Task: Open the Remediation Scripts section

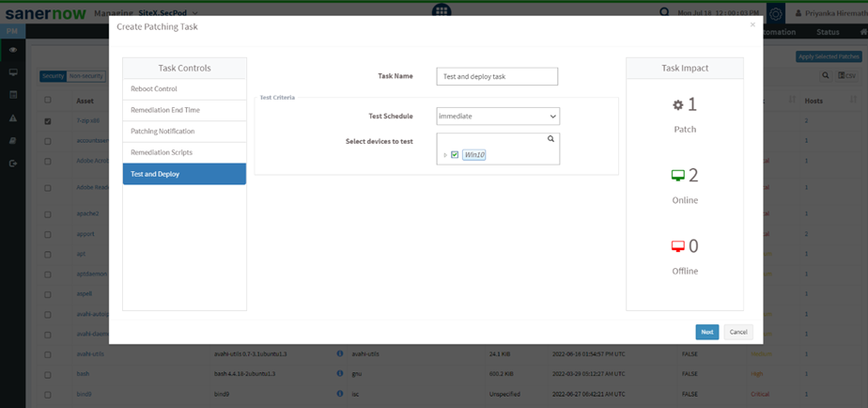Action: [x=184, y=152]
